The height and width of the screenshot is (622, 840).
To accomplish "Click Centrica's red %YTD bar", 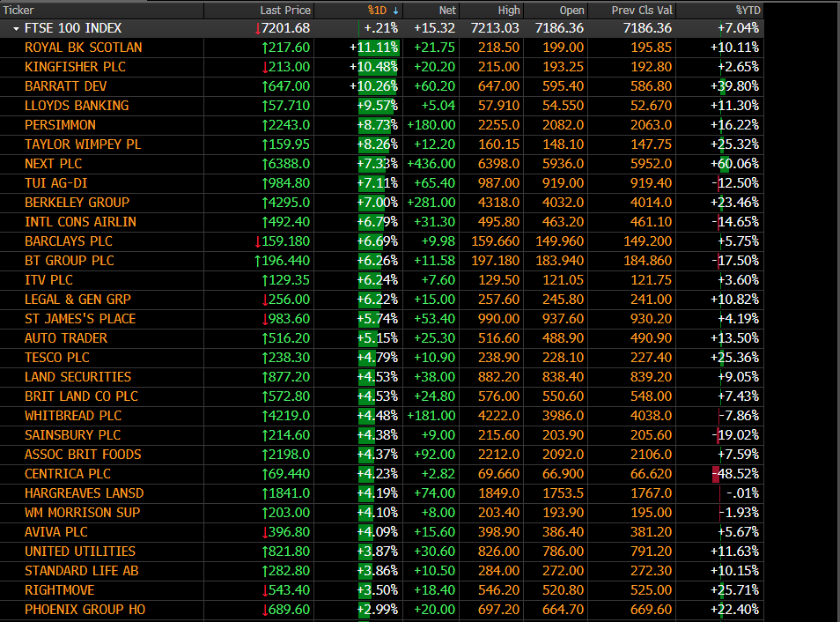I will 716,474.
